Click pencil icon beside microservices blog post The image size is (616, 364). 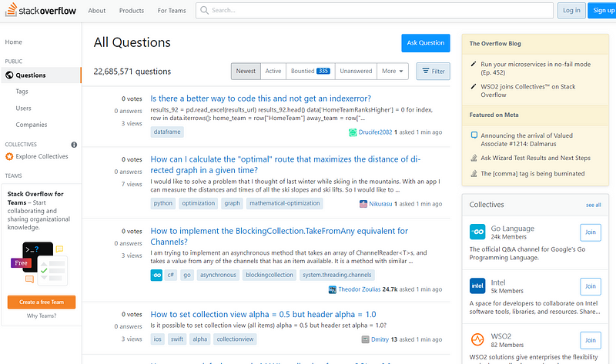pyautogui.click(x=474, y=64)
